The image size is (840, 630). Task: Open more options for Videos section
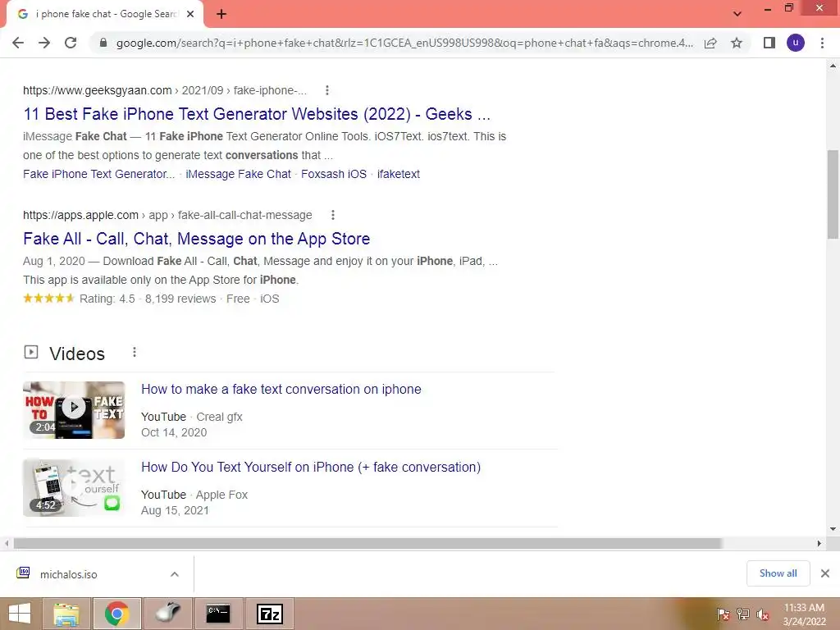coord(135,352)
